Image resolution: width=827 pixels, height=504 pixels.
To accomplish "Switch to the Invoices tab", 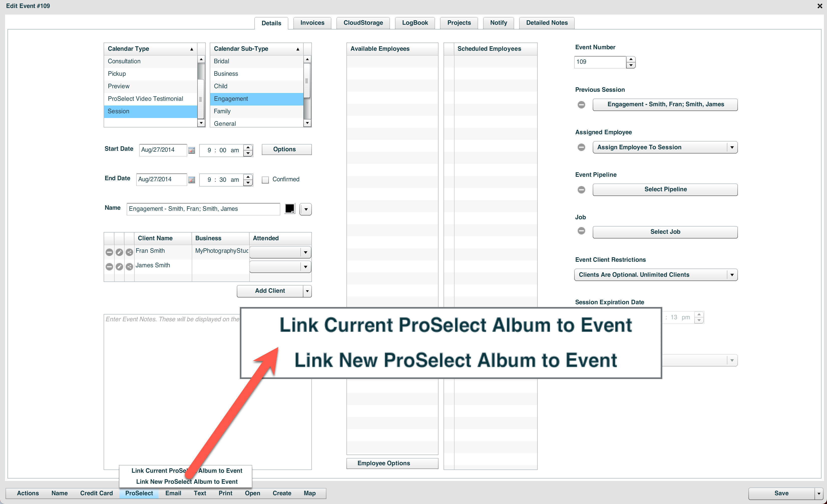I will 312,23.
